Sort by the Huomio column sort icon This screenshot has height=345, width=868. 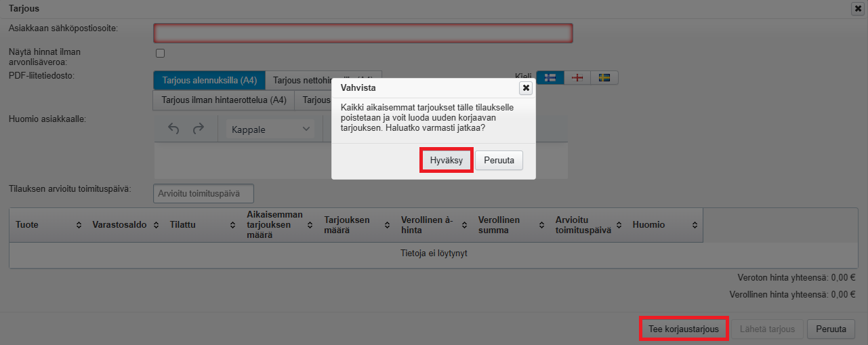(695, 225)
